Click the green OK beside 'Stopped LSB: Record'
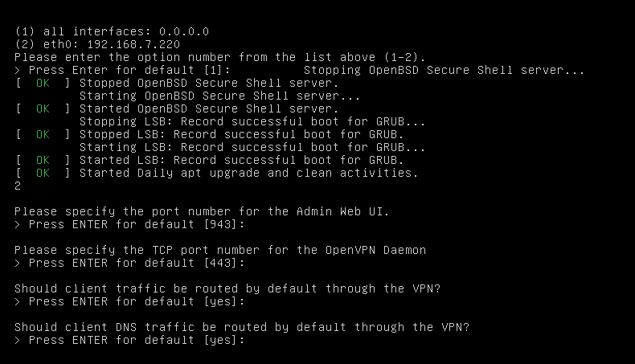Screen dimensions: 635x364 pyautogui.click(x=43, y=134)
